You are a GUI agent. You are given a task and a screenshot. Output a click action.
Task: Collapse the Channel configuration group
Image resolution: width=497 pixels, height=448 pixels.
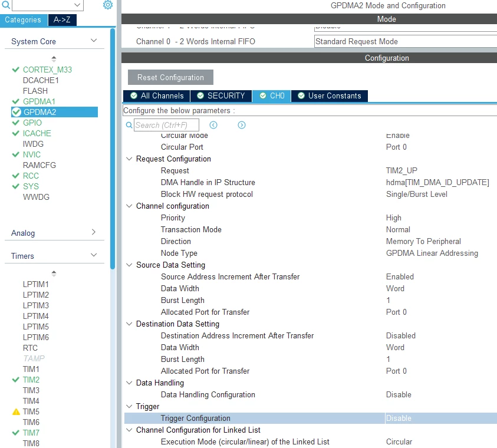(129, 206)
